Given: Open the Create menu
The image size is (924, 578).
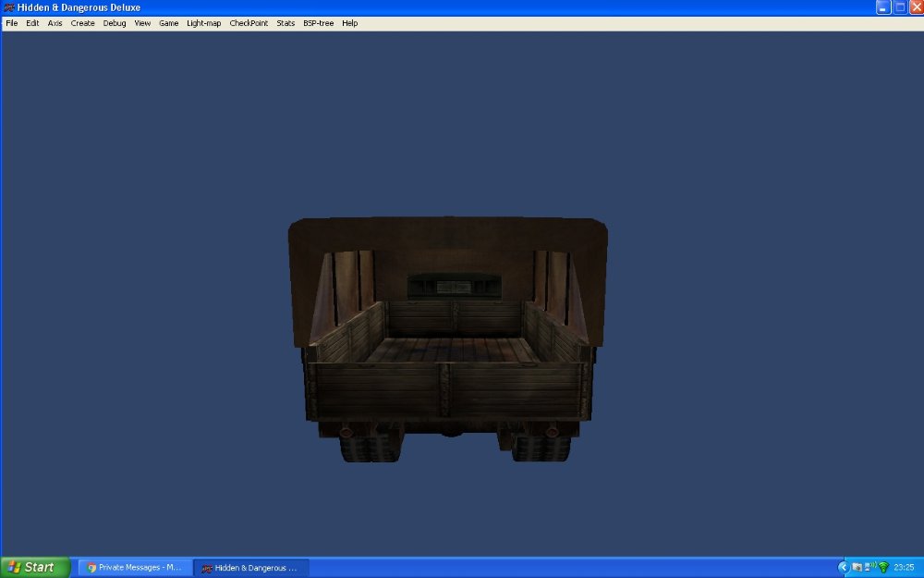Looking at the screenshot, I should 82,23.
